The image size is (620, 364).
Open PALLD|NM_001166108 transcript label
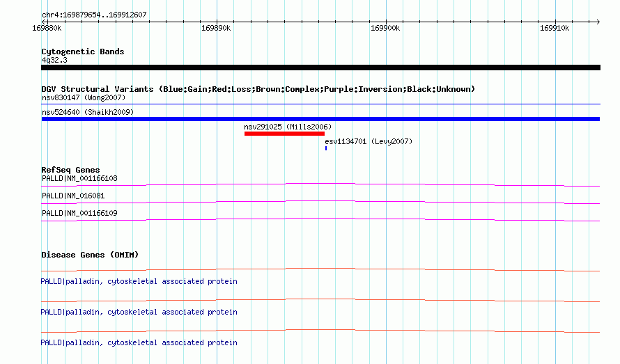(x=79, y=178)
